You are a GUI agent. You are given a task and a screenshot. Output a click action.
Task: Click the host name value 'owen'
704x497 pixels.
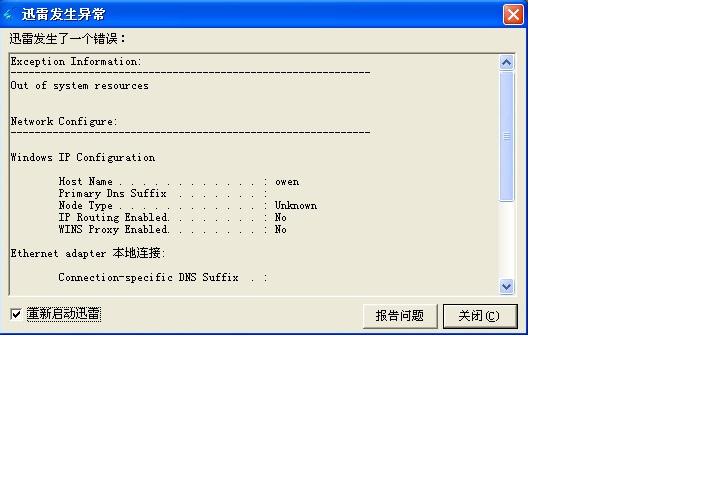pos(287,181)
